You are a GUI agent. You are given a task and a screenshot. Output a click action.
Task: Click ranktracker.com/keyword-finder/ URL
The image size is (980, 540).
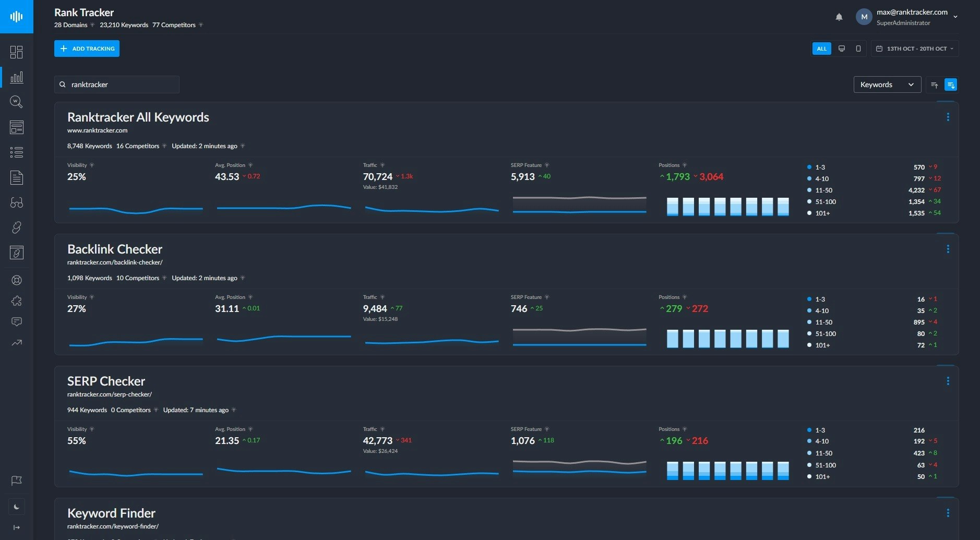pos(113,526)
